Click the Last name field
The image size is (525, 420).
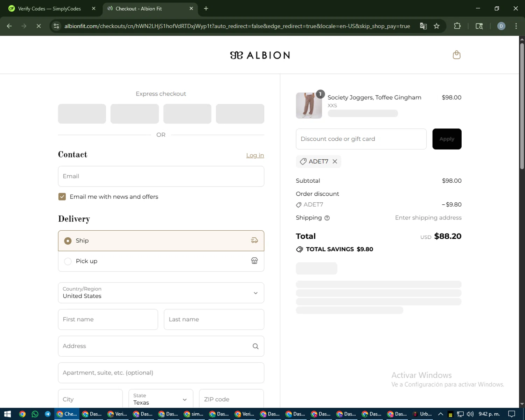click(x=214, y=320)
